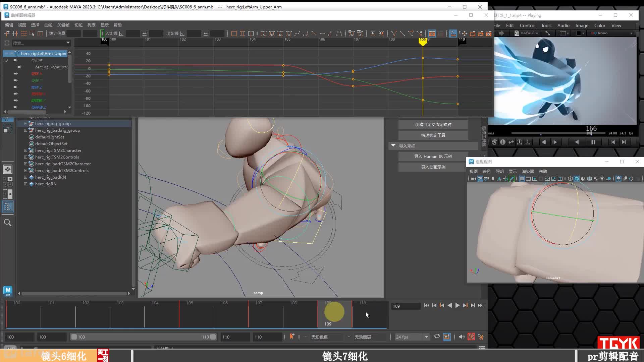Screen dimensions: 644x362
Task: Select herc_rig_badRN in the Outliner
Action: pos(50,177)
